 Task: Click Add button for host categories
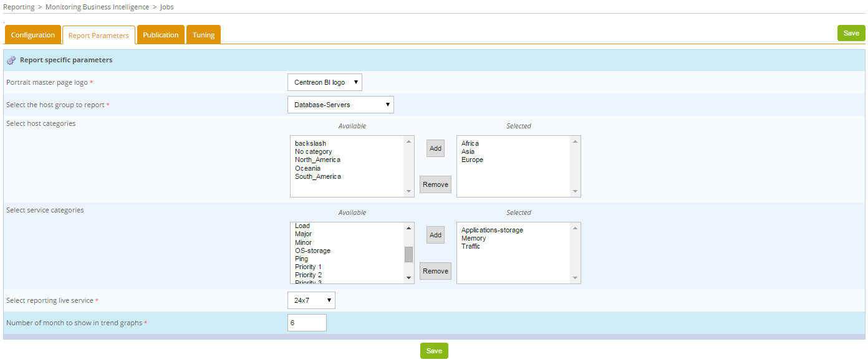coord(435,148)
